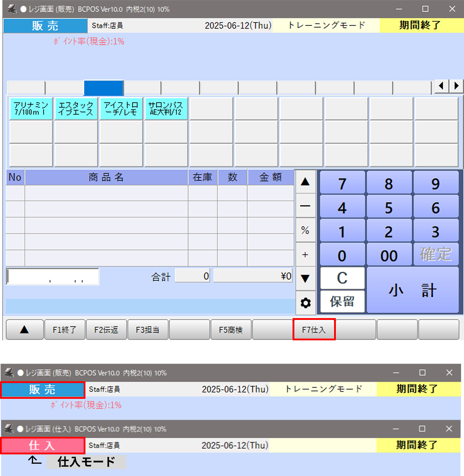The height and width of the screenshot is (476, 464).
Task: Select the percent discount icon
Action: tap(305, 230)
